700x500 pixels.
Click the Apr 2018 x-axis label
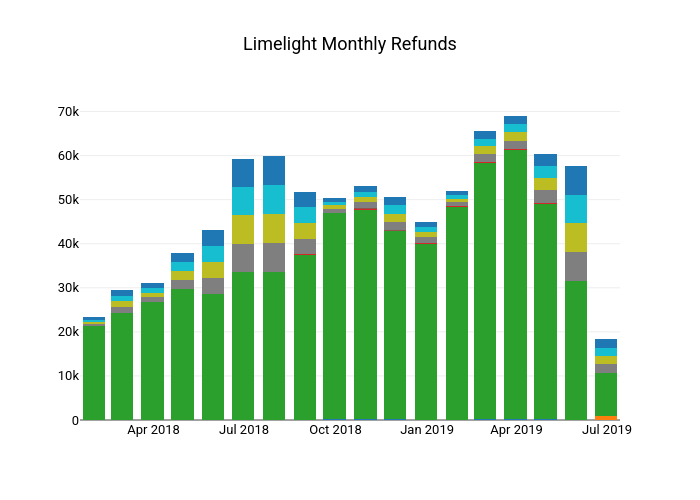(x=153, y=430)
